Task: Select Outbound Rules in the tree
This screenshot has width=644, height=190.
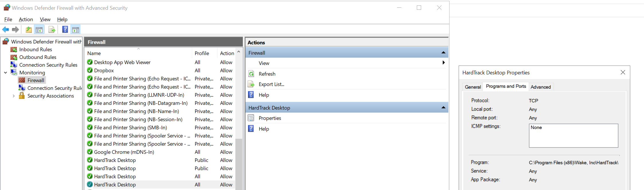Action: pyautogui.click(x=38, y=57)
